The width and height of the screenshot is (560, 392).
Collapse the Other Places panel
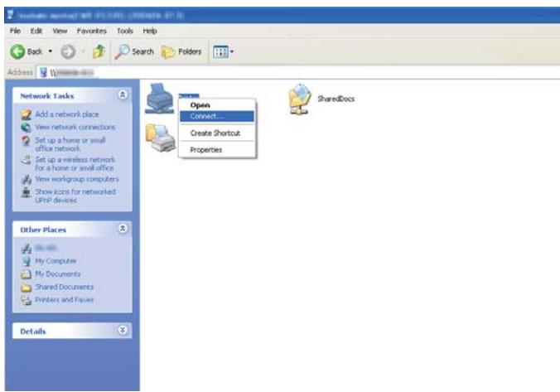click(123, 229)
